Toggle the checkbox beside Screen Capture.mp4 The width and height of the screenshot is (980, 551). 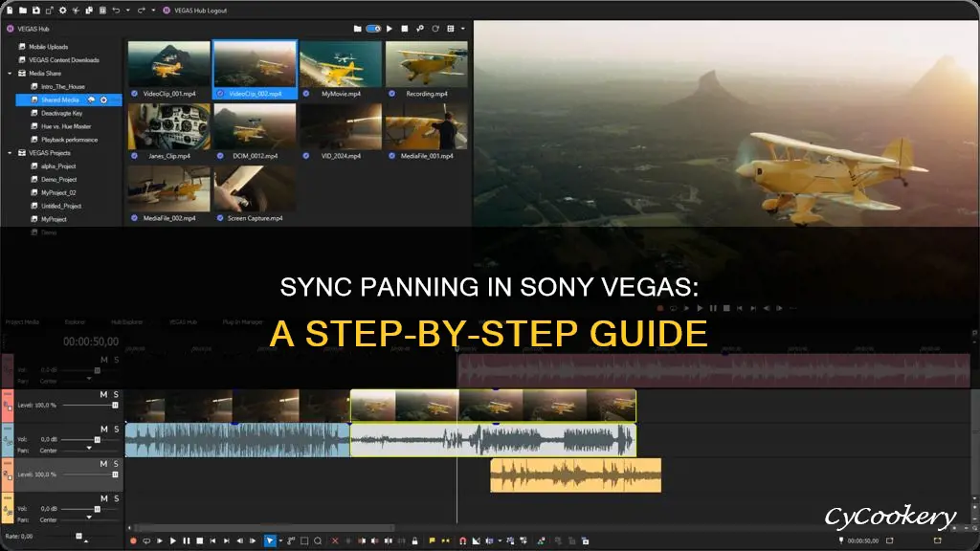coord(220,219)
